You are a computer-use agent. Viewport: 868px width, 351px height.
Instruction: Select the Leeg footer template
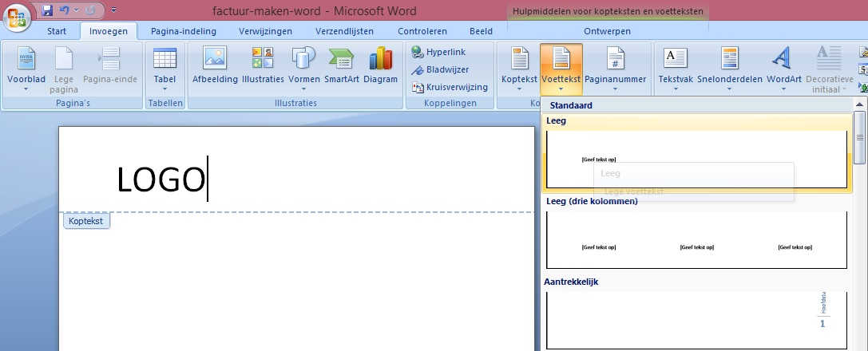pos(697,154)
